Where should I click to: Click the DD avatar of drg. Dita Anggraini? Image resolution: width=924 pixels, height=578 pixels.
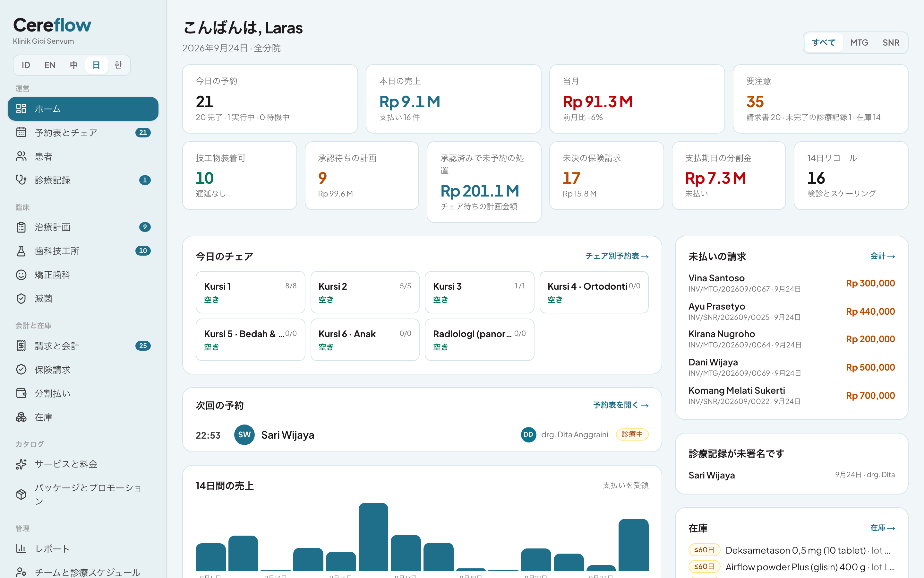[528, 435]
